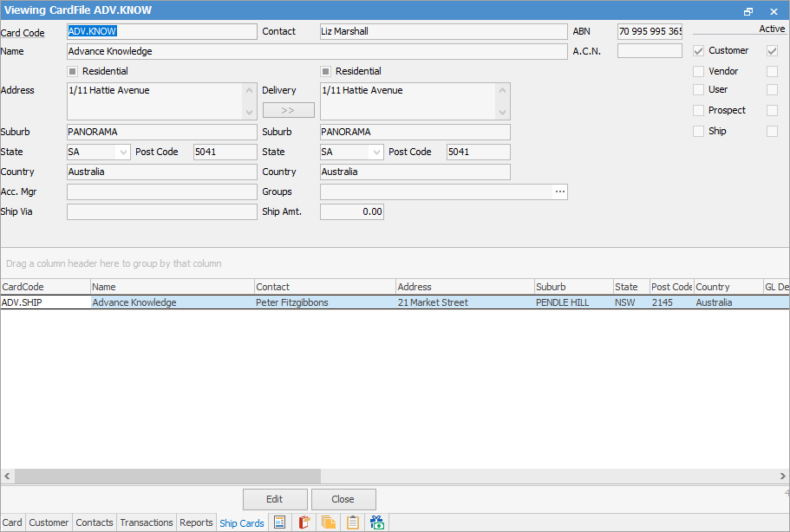Click the yellow stacked pages icon

coord(329,522)
